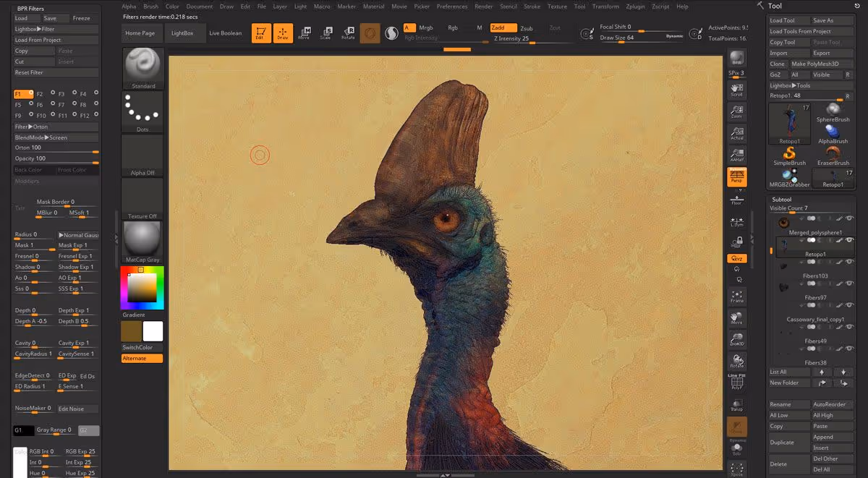Select the MRGBZGrabber tool
Image resolution: width=868 pixels, height=478 pixels.
tap(789, 178)
